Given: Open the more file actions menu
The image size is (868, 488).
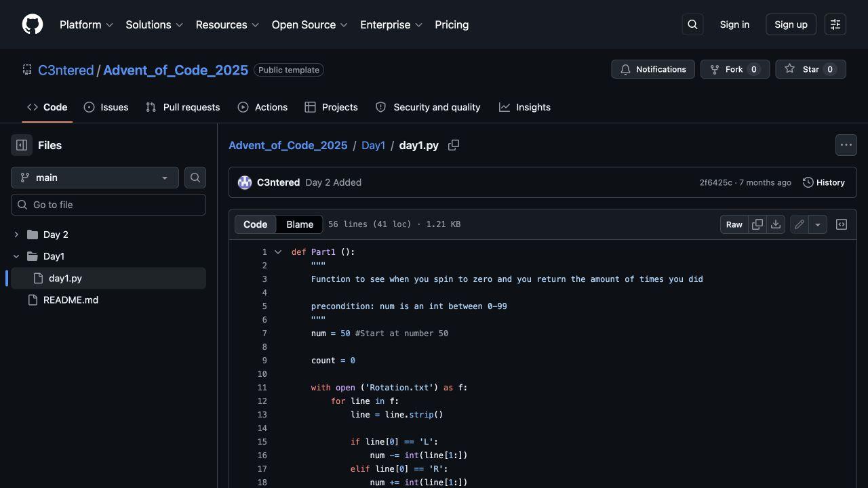Looking at the screenshot, I should point(846,145).
